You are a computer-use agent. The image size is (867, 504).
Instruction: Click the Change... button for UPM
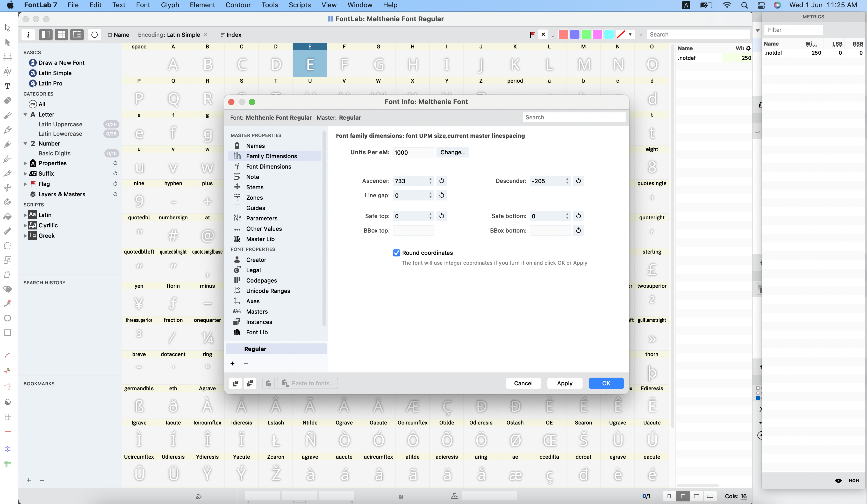coord(453,152)
